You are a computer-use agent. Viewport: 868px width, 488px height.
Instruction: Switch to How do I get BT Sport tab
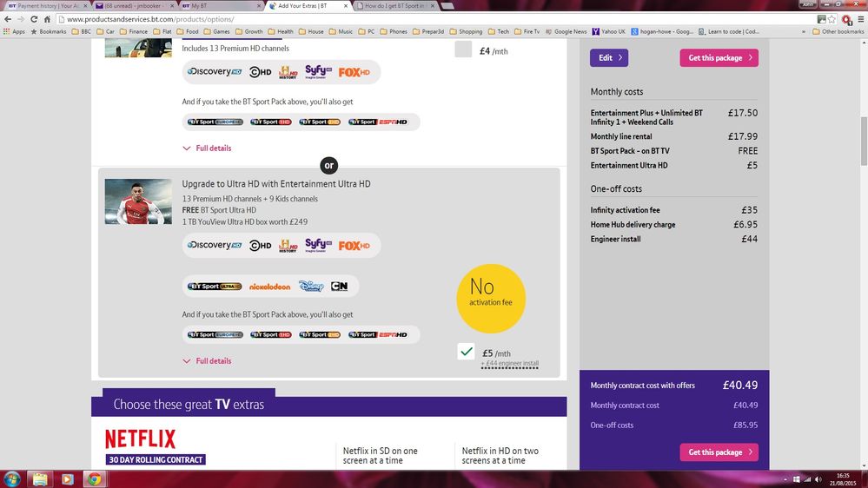pos(394,5)
